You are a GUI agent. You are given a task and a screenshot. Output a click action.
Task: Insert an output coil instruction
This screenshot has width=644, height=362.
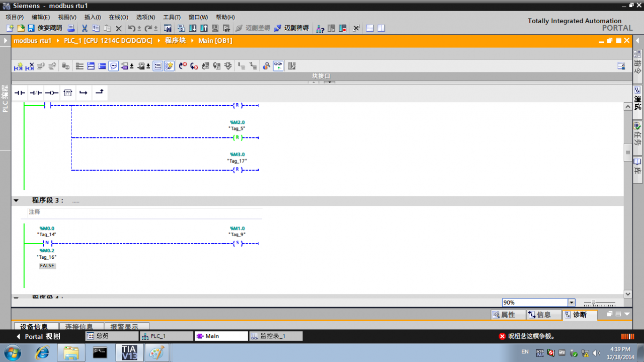point(52,93)
